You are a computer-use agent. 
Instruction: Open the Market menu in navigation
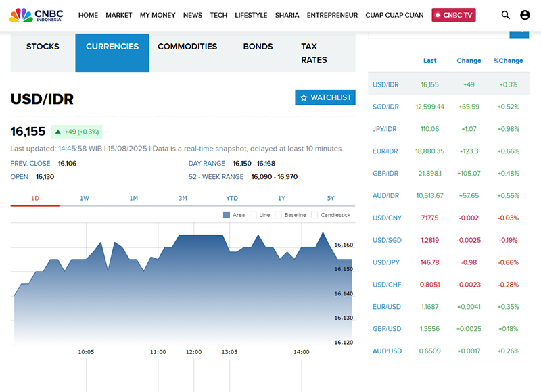pos(119,15)
